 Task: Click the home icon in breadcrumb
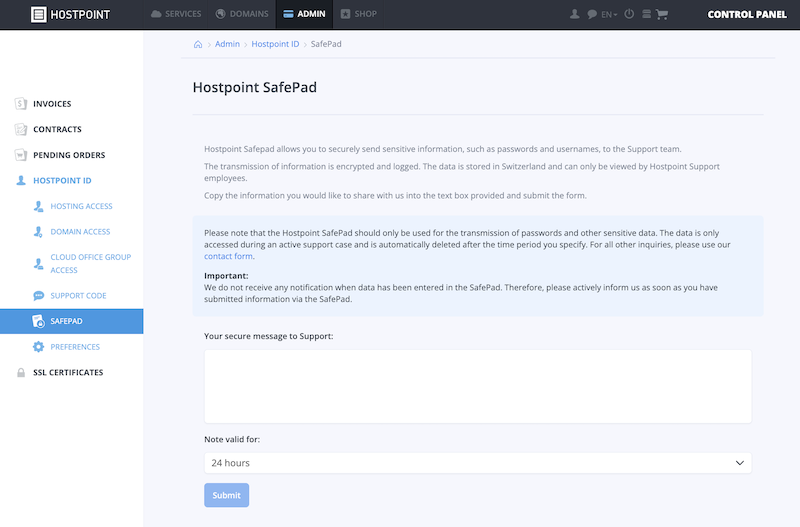(198, 44)
